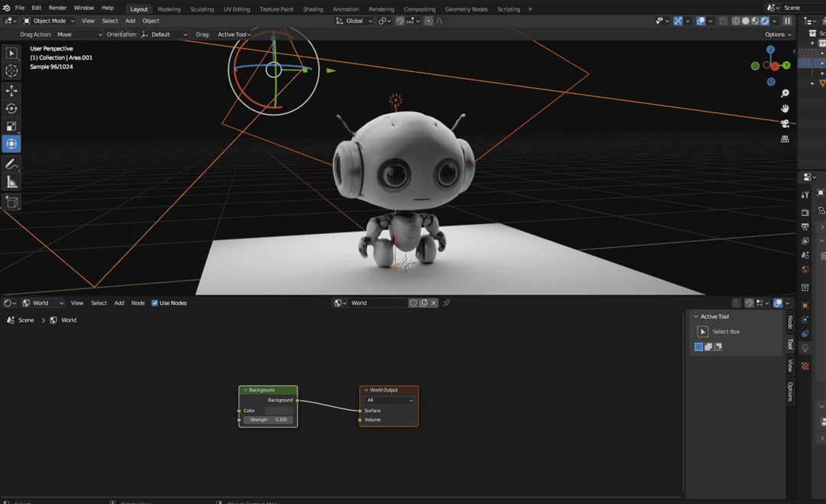The width and height of the screenshot is (826, 504).
Task: Unlink the World datablock with the X button
Action: (x=434, y=303)
